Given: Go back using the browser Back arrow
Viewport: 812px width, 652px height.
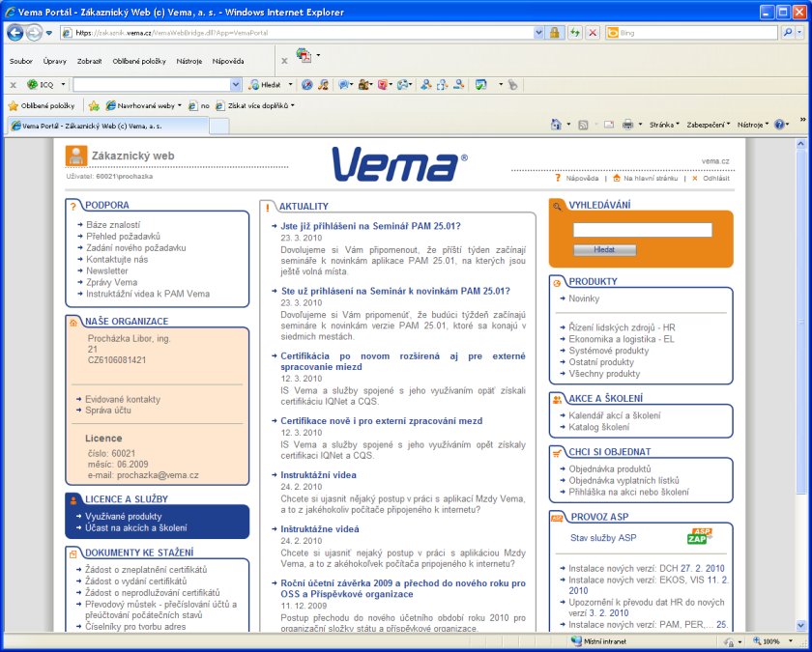Looking at the screenshot, I should pyautogui.click(x=15, y=33).
